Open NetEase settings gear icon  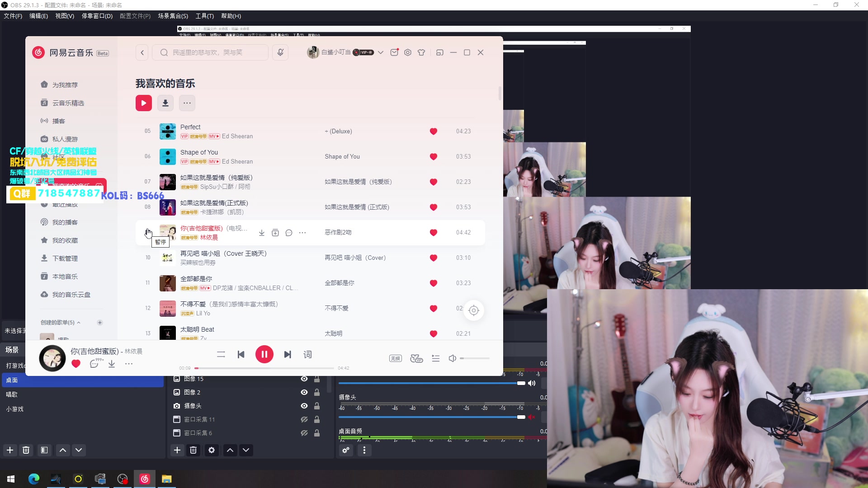(408, 52)
